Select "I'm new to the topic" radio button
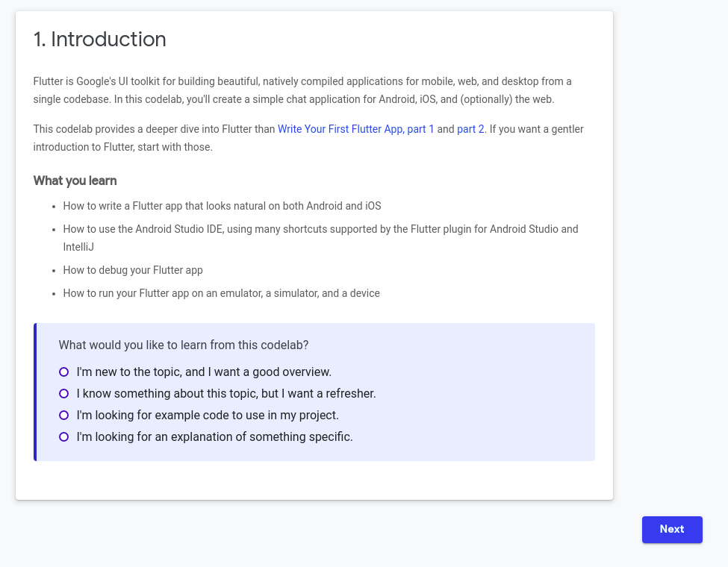728x567 pixels. click(63, 372)
